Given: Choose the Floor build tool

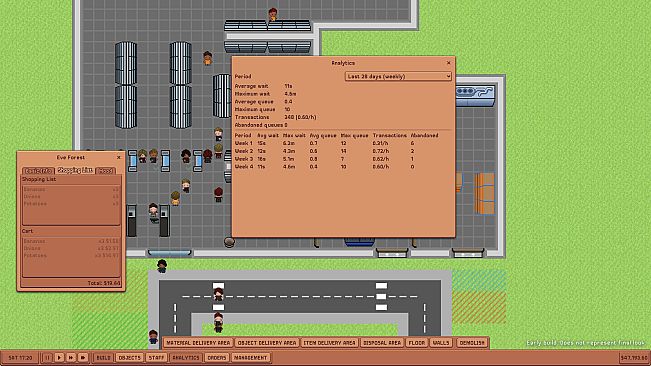Looking at the screenshot, I should 417,343.
